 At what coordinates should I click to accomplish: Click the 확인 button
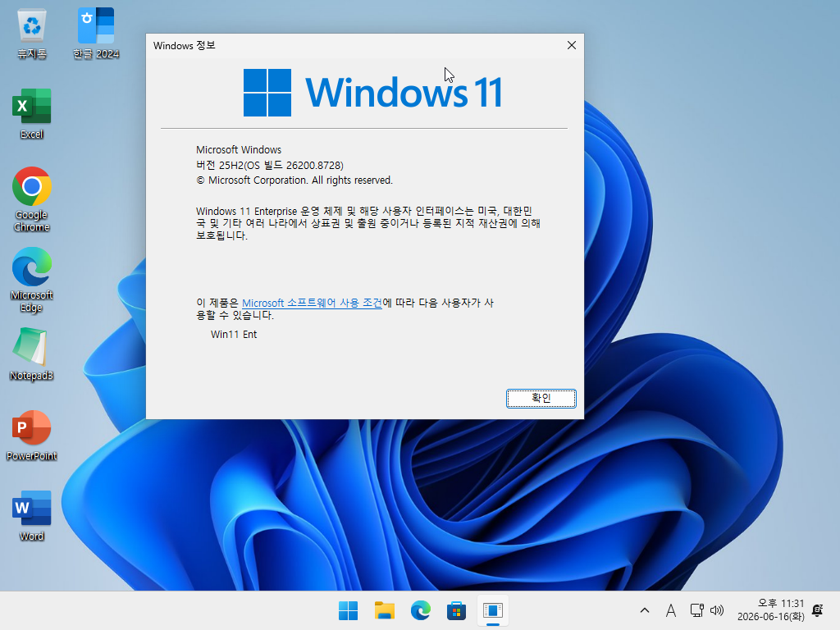coord(541,398)
